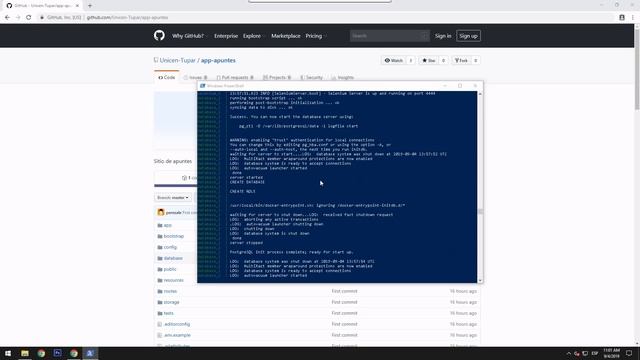640x360 pixels.
Task: Switch to the Pull requests tab
Action: click(235, 77)
